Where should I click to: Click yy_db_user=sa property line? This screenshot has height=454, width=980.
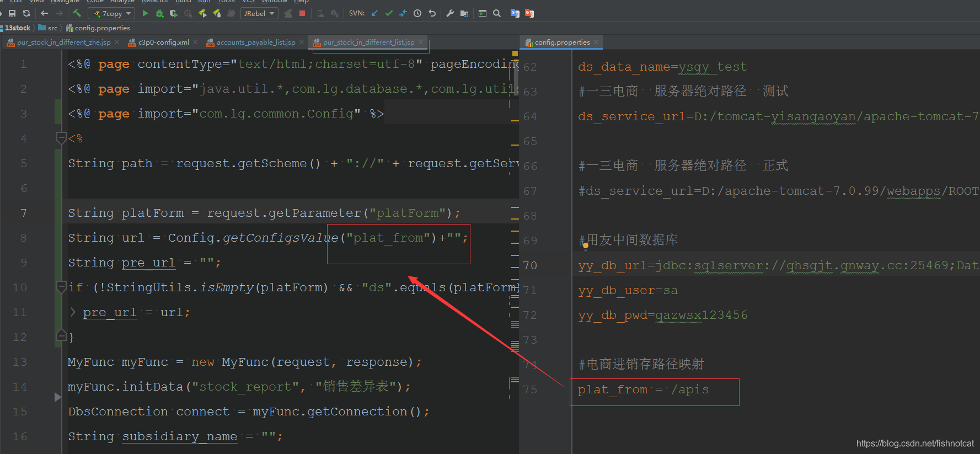tap(628, 290)
